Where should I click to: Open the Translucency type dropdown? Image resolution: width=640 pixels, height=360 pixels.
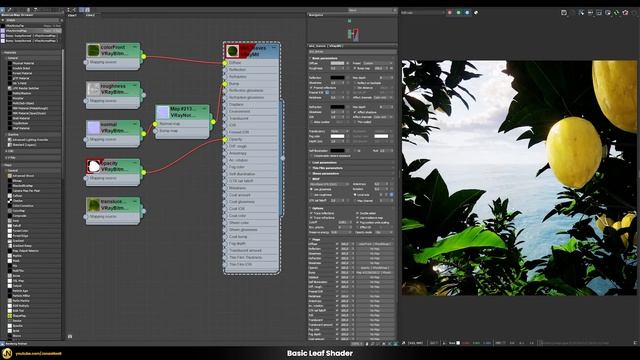coord(339,131)
